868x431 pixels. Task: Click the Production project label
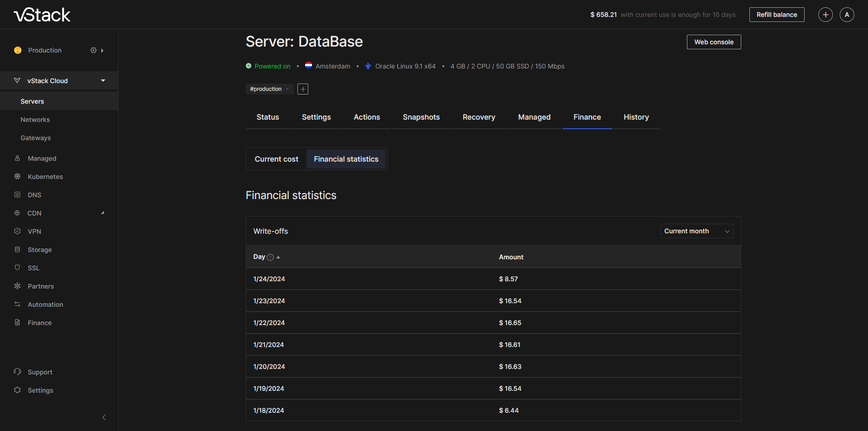pos(45,50)
